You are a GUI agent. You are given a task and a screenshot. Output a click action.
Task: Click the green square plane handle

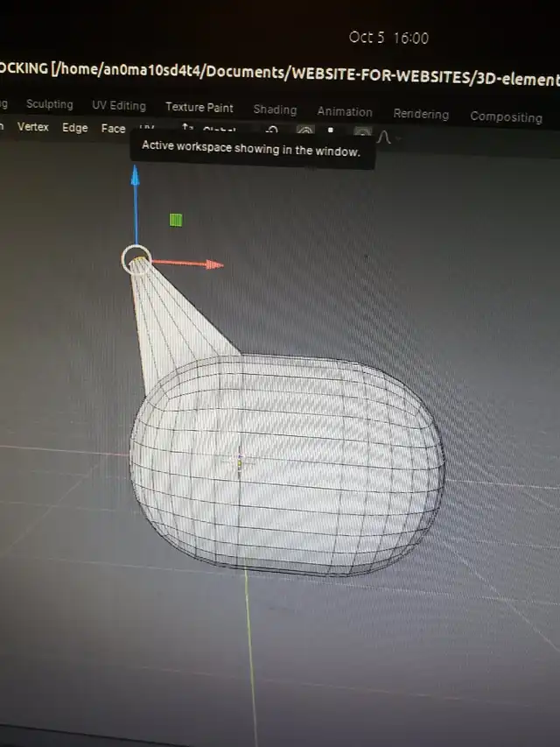[176, 220]
